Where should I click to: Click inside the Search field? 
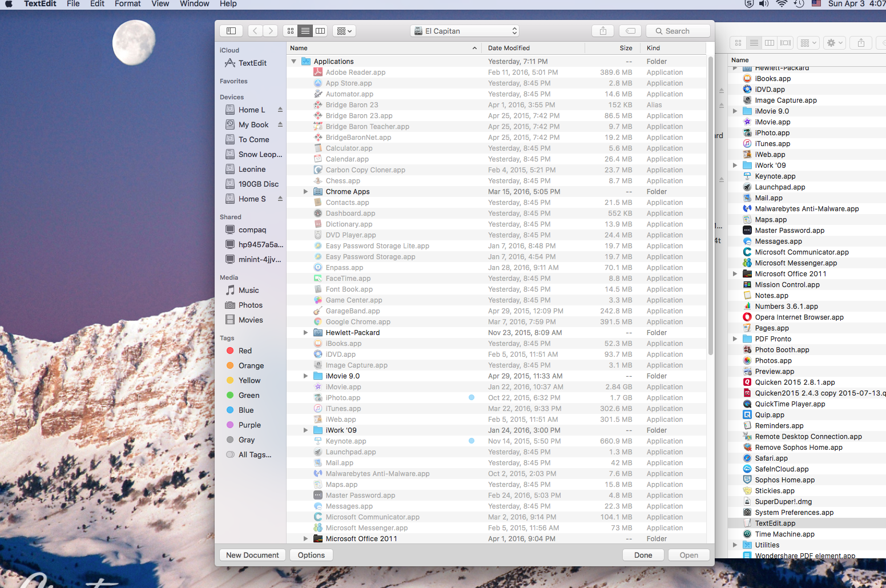[x=678, y=30]
